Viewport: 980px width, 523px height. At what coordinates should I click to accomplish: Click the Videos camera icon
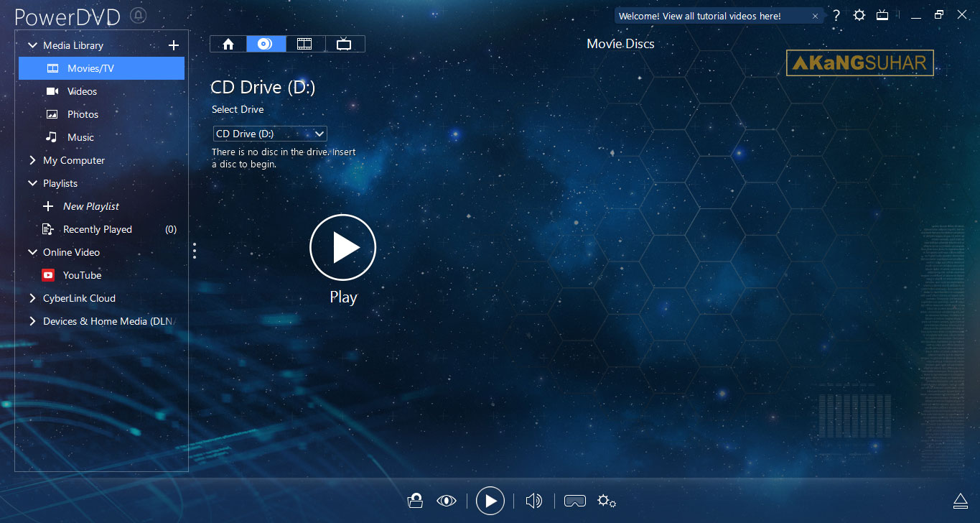tap(52, 91)
